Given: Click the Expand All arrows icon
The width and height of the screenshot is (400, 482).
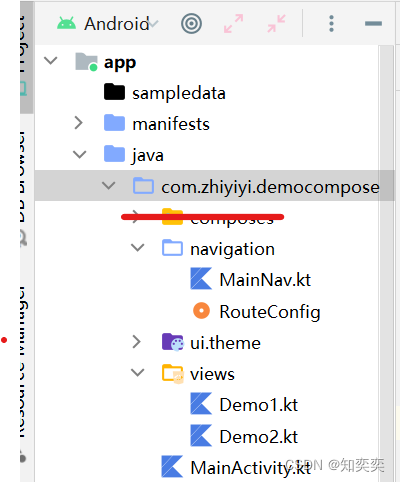Looking at the screenshot, I should (x=233, y=24).
